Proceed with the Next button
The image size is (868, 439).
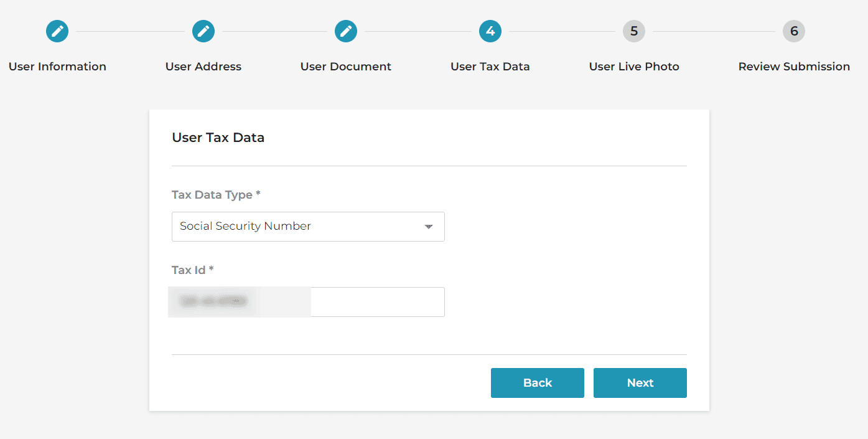pos(640,383)
